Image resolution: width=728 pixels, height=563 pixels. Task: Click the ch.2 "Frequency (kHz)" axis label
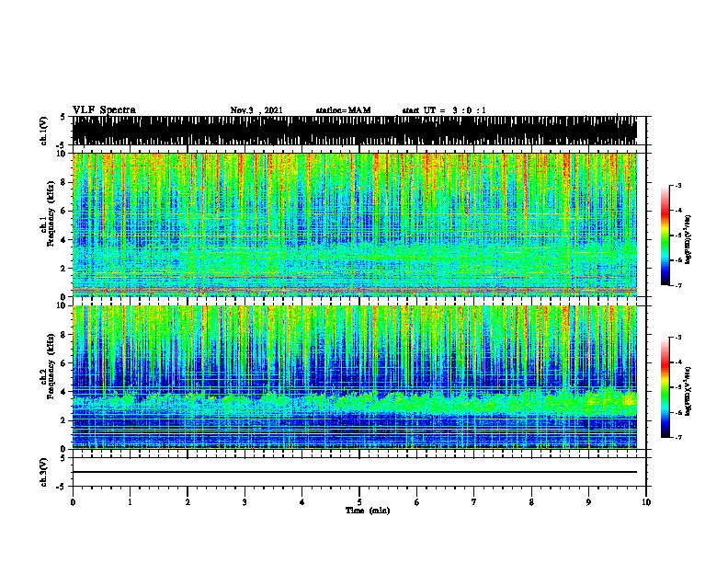coord(51,366)
